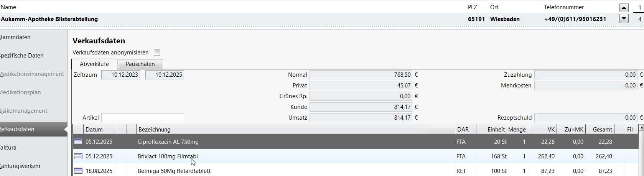The height and width of the screenshot is (176, 644).
Task: Click the icon beside the Betmiga row
Action: tap(78, 171)
